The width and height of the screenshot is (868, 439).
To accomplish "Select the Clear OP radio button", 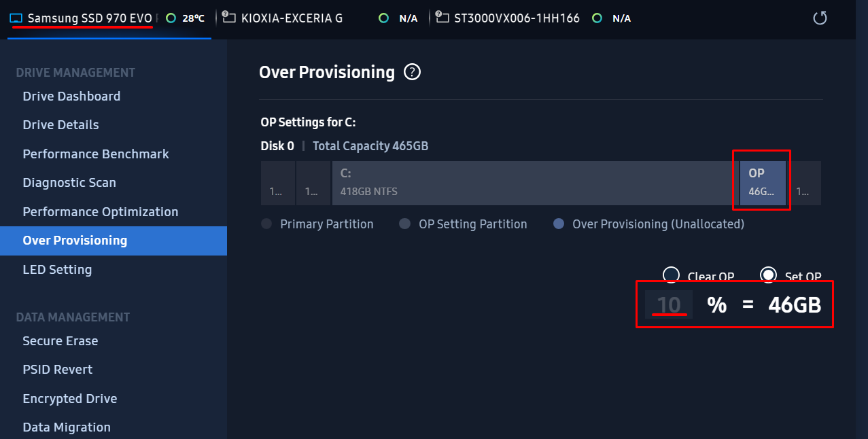I will 671,275.
